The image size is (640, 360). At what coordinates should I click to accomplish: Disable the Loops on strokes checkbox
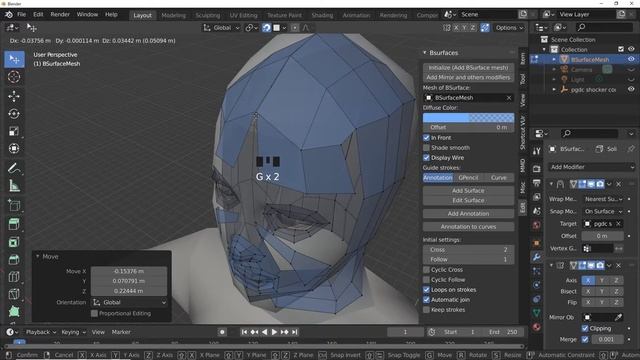(427, 290)
